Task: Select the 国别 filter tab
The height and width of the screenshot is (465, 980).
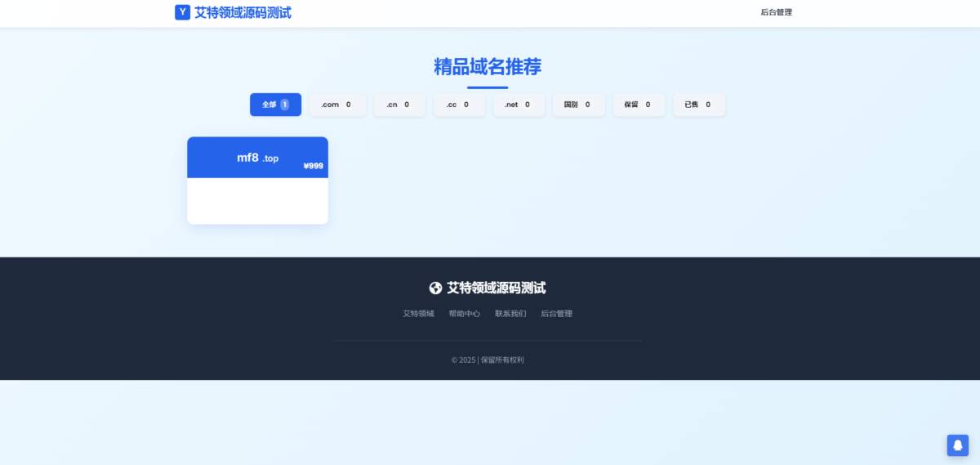Action: (579, 105)
